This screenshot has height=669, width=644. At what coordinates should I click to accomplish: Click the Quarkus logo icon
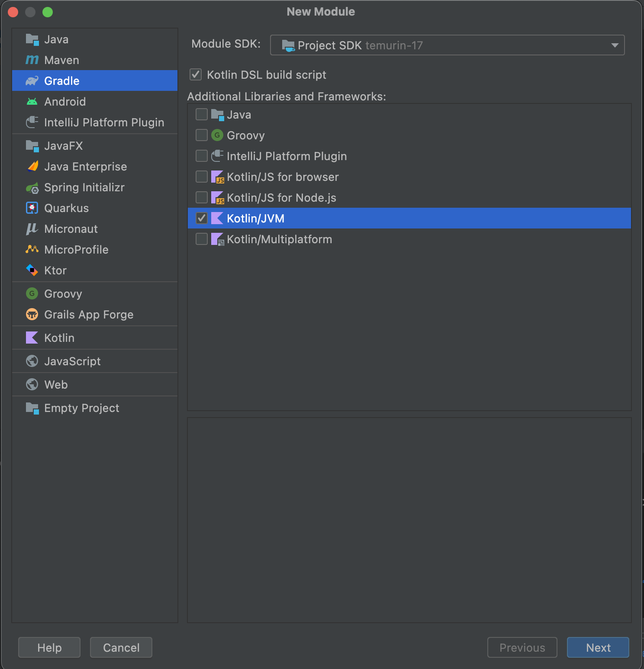click(x=32, y=208)
